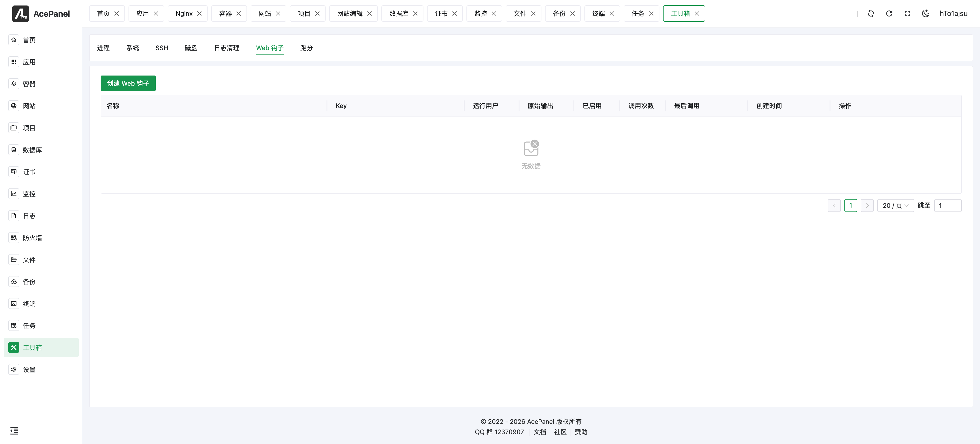Viewport: 980px width, 444px height.
Task: Go to previous page arrow
Action: (834, 206)
